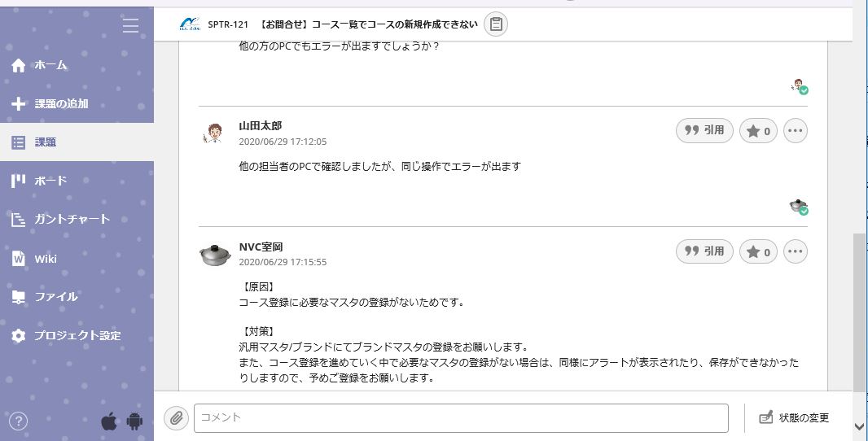868x441 pixels.
Task: Open help question mark icon
Action: tap(18, 421)
